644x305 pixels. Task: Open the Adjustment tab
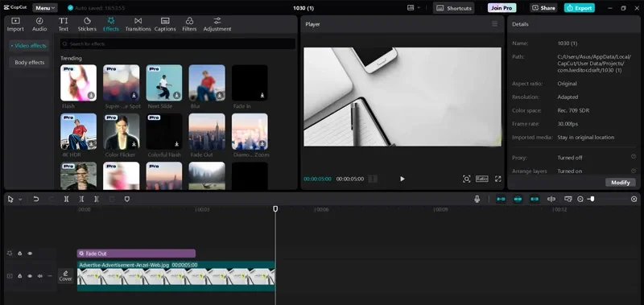[217, 25]
